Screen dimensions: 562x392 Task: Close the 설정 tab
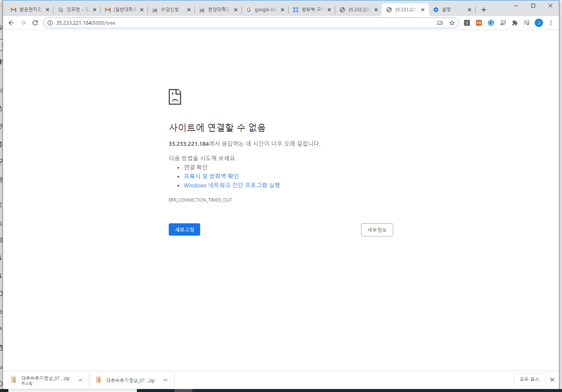tap(470, 10)
